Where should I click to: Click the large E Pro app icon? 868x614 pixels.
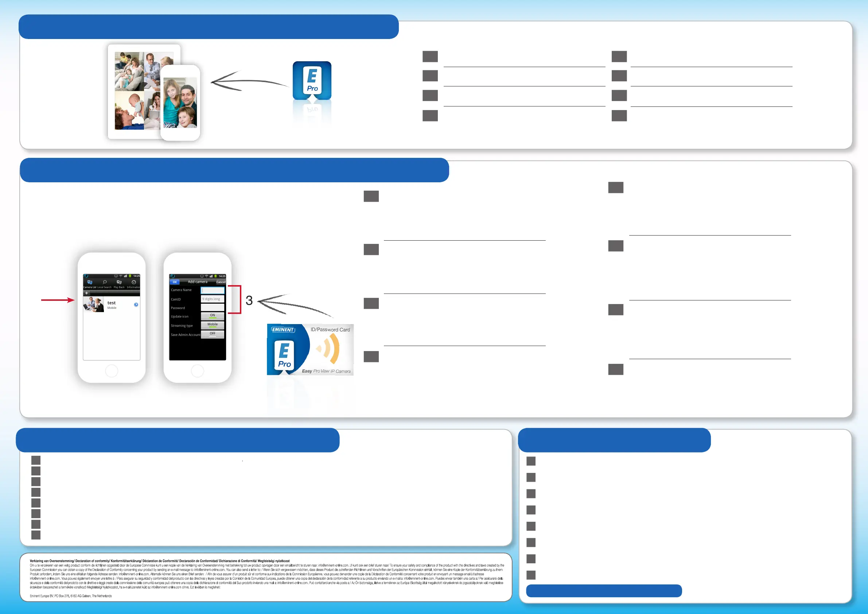pyautogui.click(x=312, y=80)
